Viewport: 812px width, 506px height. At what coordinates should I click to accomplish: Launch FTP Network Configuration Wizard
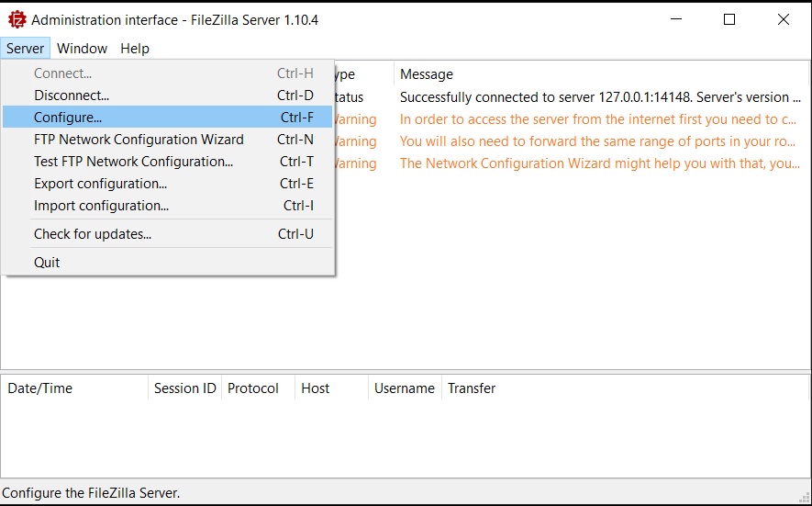(139, 140)
